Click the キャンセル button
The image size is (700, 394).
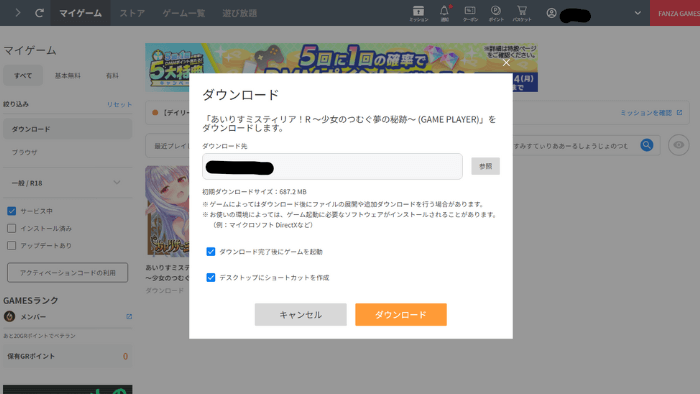click(x=300, y=315)
